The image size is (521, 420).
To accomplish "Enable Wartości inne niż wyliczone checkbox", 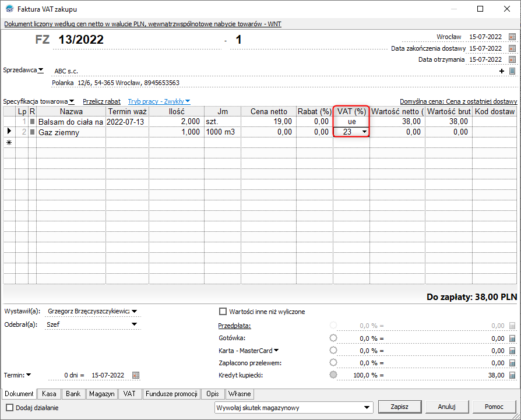I will [x=222, y=312].
